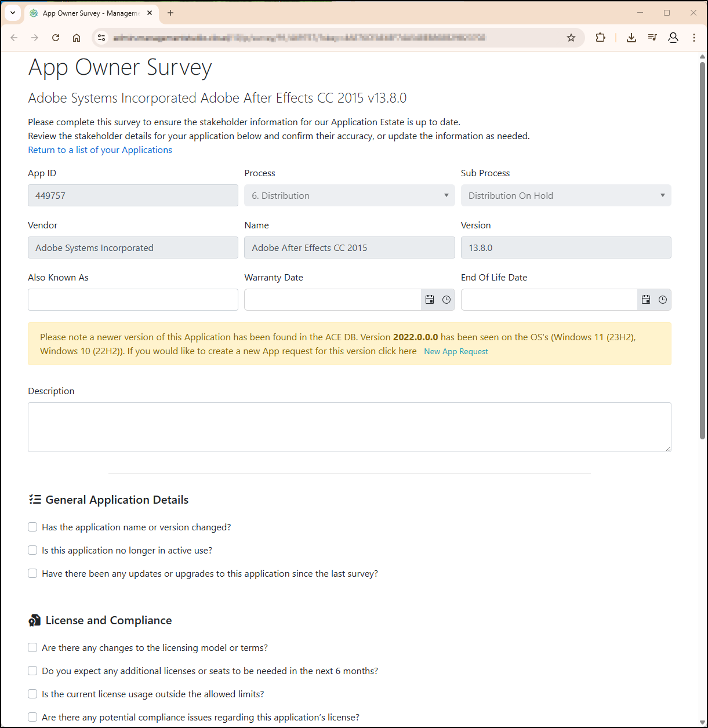708x728 pixels.
Task: Open the browser three-dot menu
Action: [694, 38]
